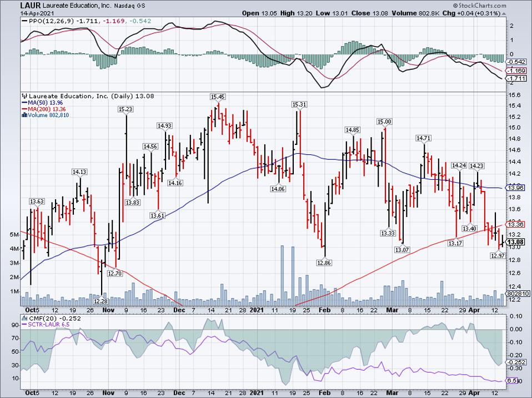The image size is (532, 398).
Task: Click the 802810 volume tag on right axis
Action: pos(518,294)
